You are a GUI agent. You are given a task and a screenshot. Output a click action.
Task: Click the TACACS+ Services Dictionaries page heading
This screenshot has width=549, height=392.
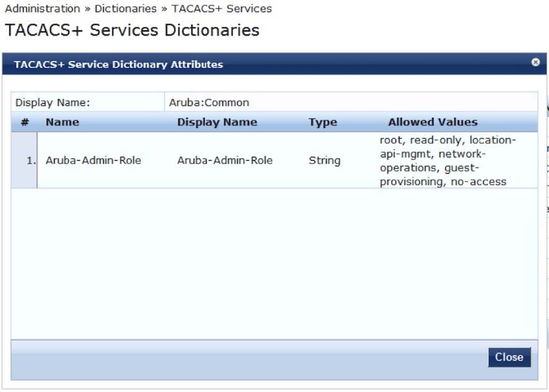click(x=132, y=30)
